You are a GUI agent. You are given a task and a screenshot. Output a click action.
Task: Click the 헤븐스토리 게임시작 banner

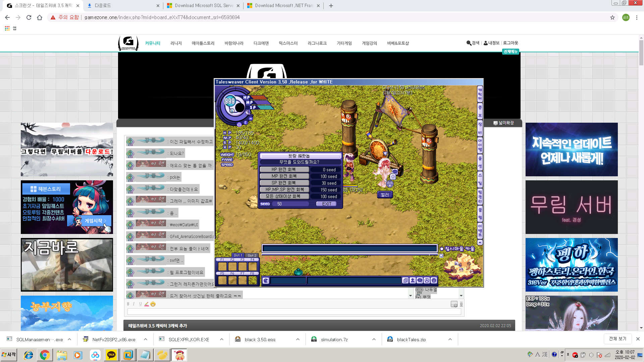pos(67,207)
